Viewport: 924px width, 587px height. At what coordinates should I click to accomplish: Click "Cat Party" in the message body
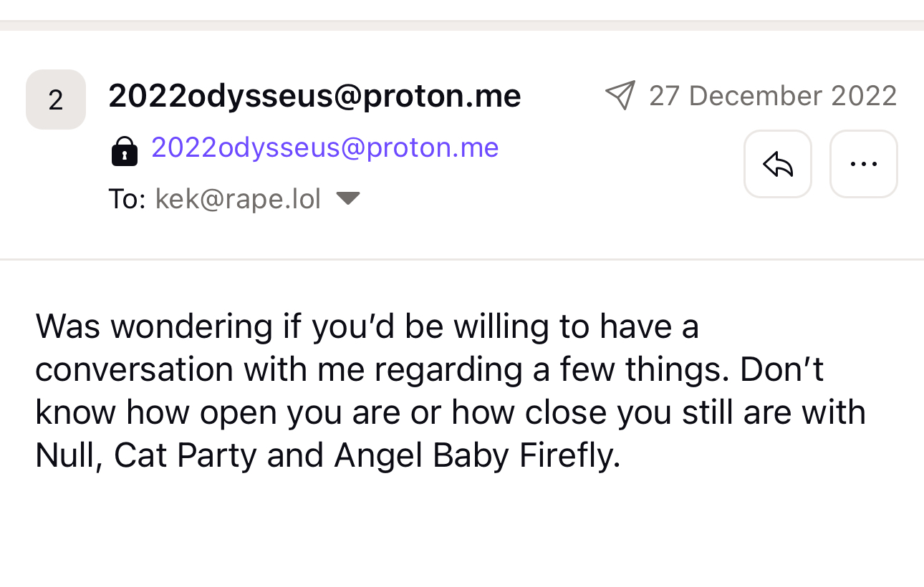(x=185, y=456)
